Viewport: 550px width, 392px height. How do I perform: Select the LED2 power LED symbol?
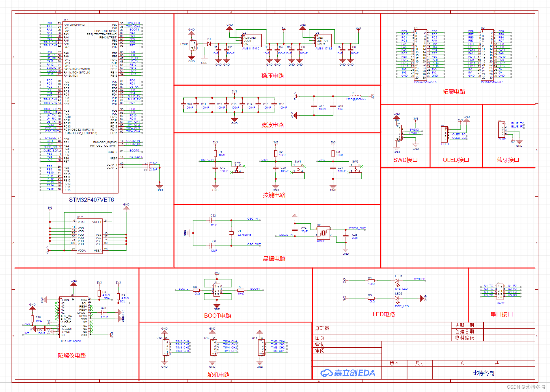click(396, 298)
